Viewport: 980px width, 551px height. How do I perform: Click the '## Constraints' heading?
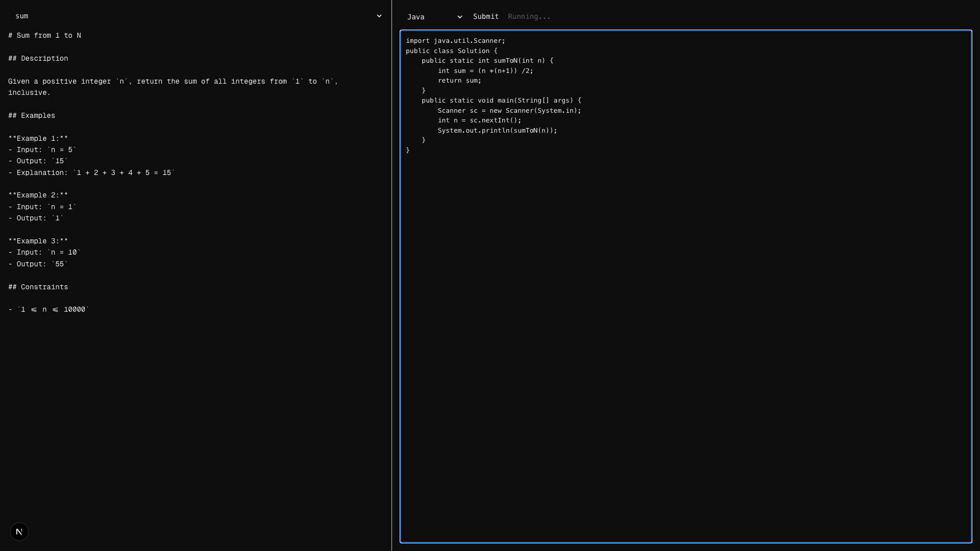[38, 287]
